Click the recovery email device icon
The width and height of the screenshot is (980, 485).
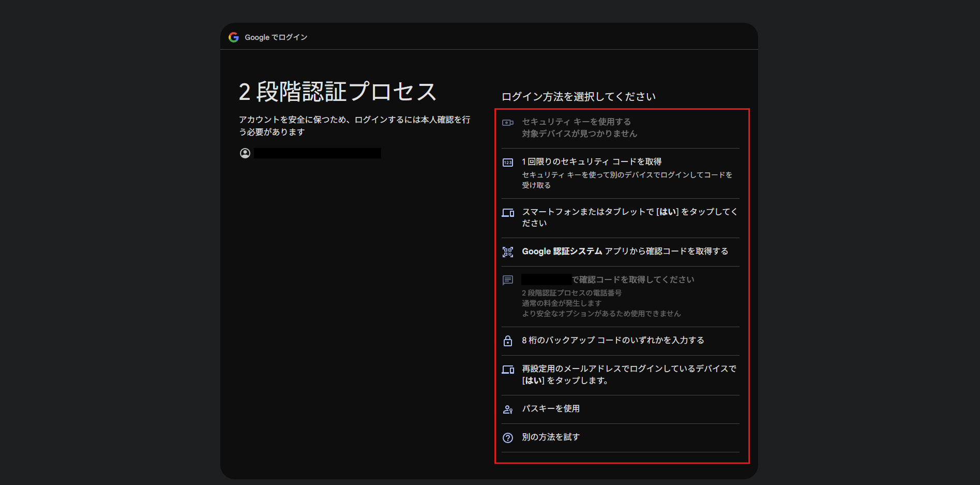[x=508, y=370]
